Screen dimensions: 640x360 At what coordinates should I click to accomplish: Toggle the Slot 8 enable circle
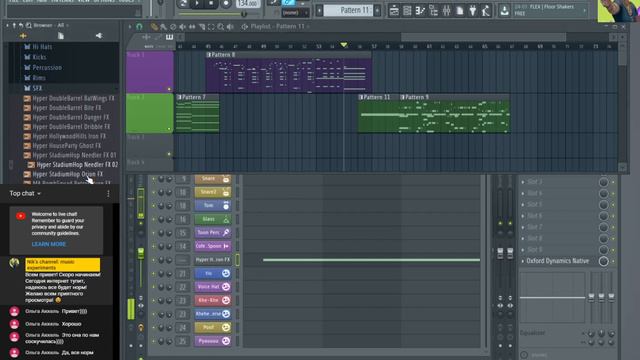pos(603,238)
